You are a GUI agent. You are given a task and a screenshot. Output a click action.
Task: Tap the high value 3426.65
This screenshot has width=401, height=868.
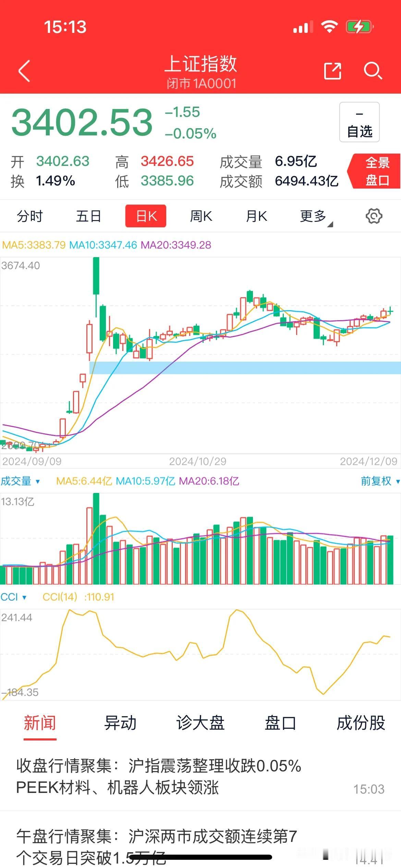coord(167,161)
